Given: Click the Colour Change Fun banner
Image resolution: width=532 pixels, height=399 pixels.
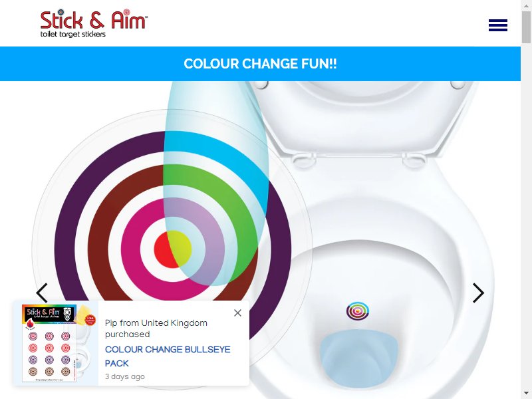Looking at the screenshot, I should [x=260, y=64].
